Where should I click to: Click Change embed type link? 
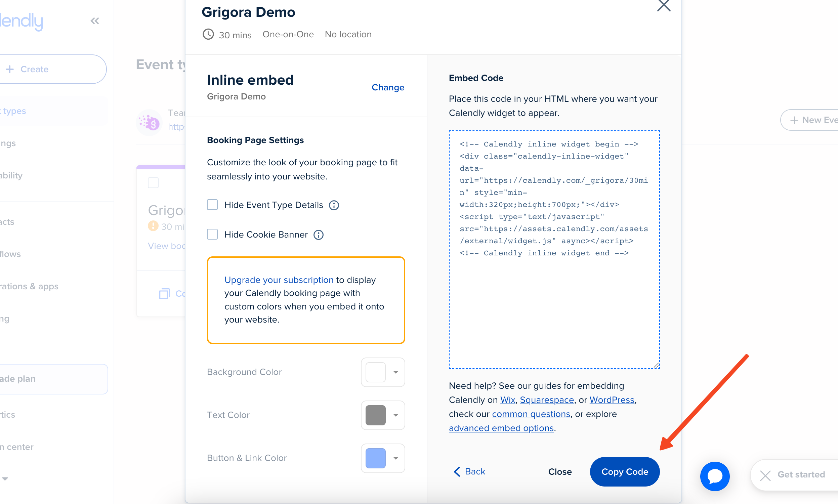pos(388,87)
